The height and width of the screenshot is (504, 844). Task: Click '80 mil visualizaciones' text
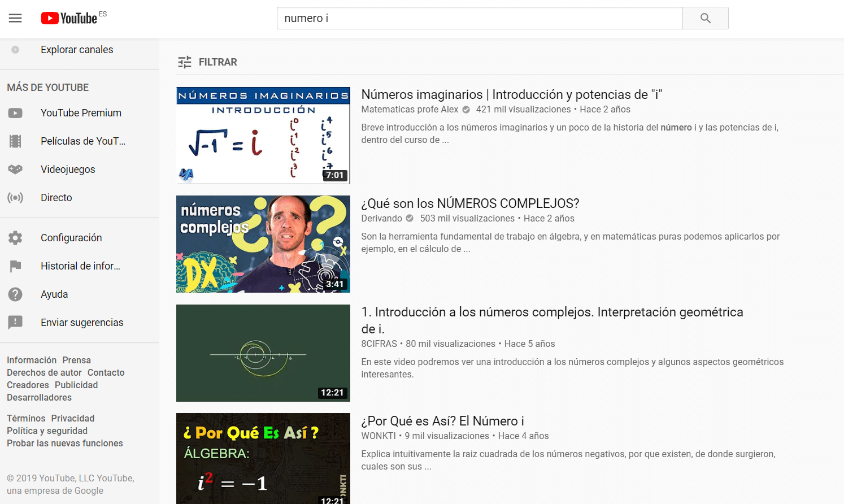pyautogui.click(x=450, y=344)
